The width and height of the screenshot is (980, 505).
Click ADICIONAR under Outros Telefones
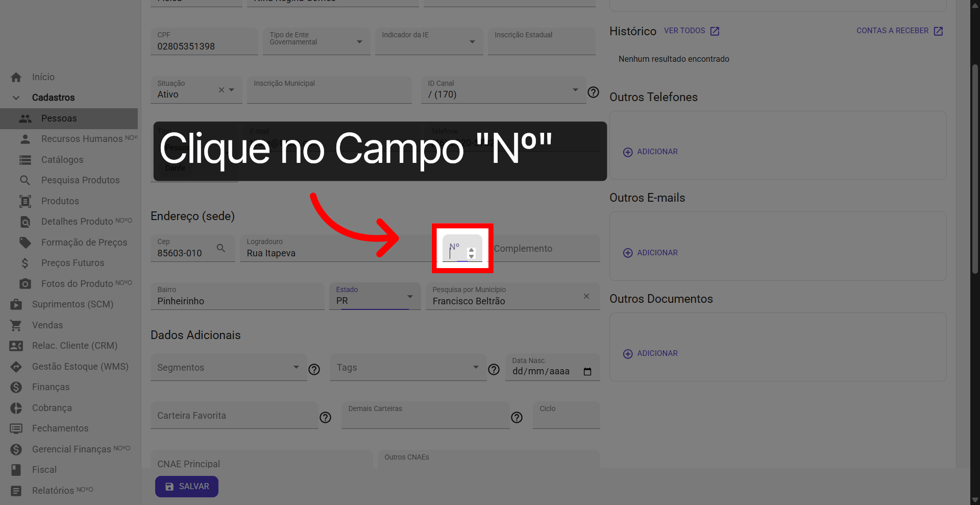point(650,152)
